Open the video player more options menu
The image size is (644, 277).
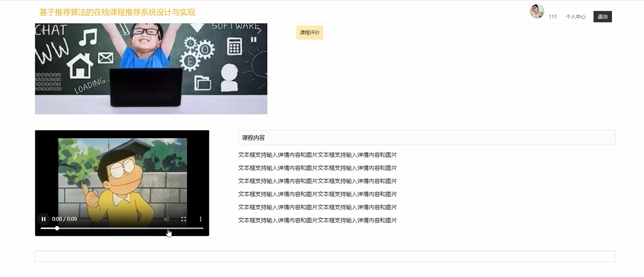tap(201, 219)
